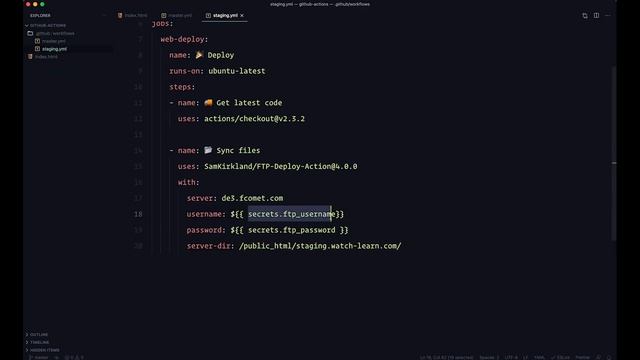Expand the Hidden Items panel
The width and height of the screenshot is (640, 360).
pos(42,350)
